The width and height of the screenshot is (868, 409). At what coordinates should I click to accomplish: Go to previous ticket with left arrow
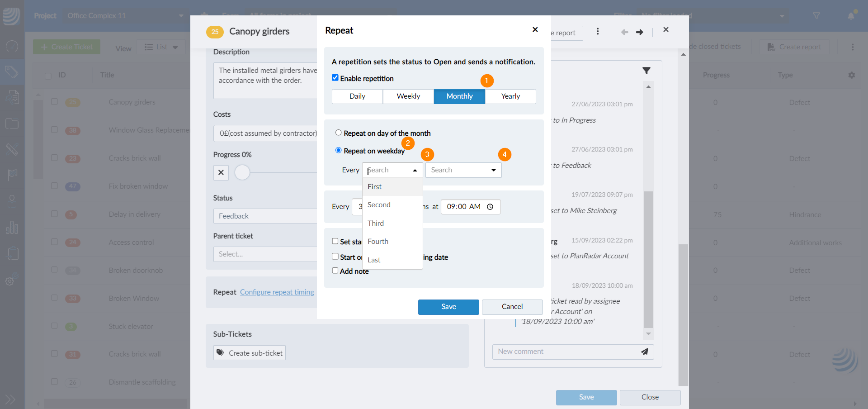tap(624, 32)
